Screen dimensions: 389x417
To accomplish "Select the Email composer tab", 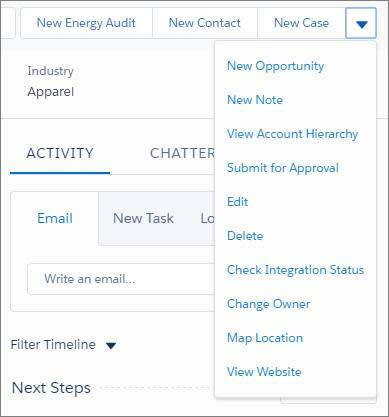I will click(55, 218).
